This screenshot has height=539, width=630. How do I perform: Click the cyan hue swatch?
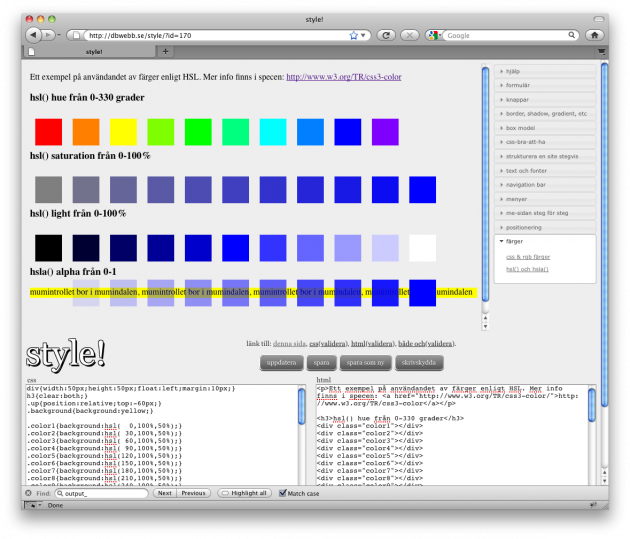(x=273, y=132)
